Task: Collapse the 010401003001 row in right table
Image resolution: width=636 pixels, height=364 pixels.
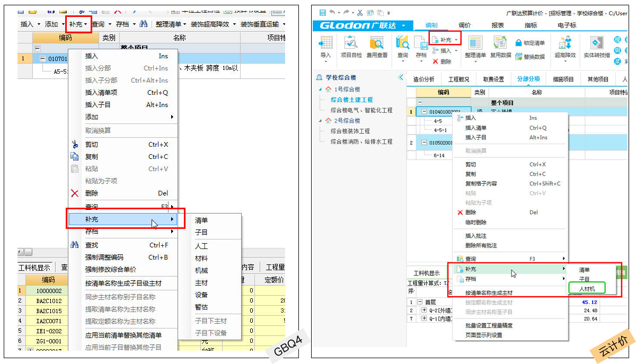Action: coord(424,111)
